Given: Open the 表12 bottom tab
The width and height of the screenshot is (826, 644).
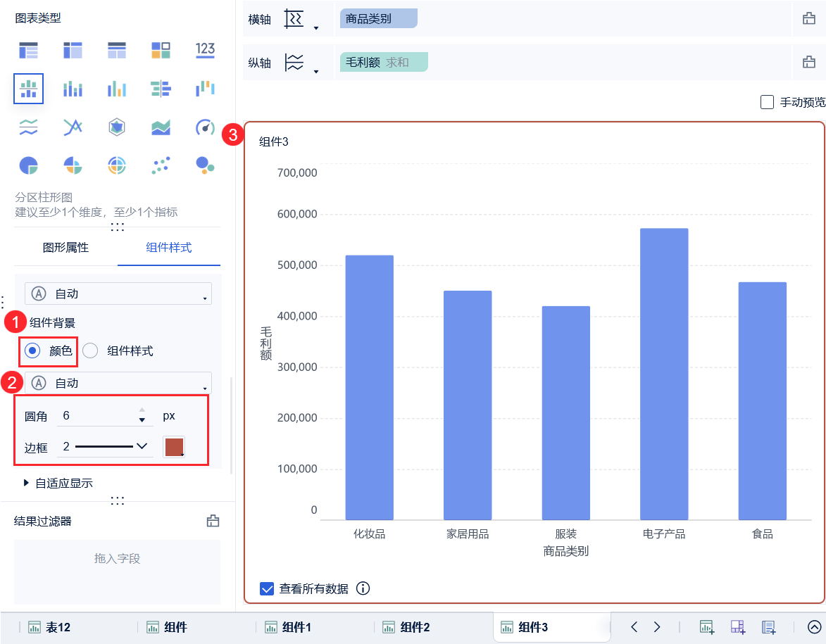Looking at the screenshot, I should click(49, 627).
